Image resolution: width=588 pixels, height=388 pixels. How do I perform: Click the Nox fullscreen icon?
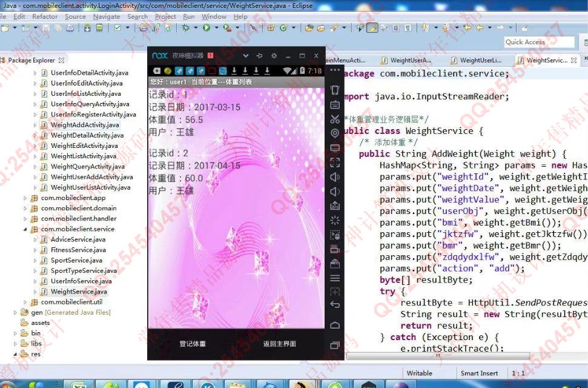335,162
